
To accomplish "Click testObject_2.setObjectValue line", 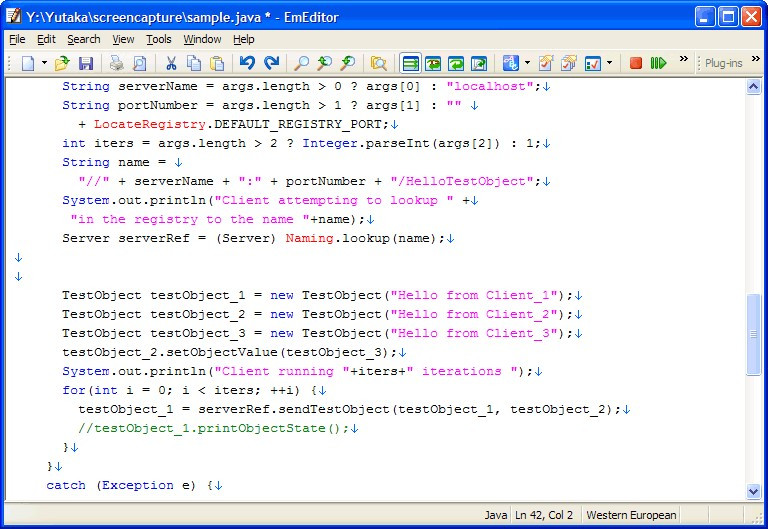I will tap(230, 353).
